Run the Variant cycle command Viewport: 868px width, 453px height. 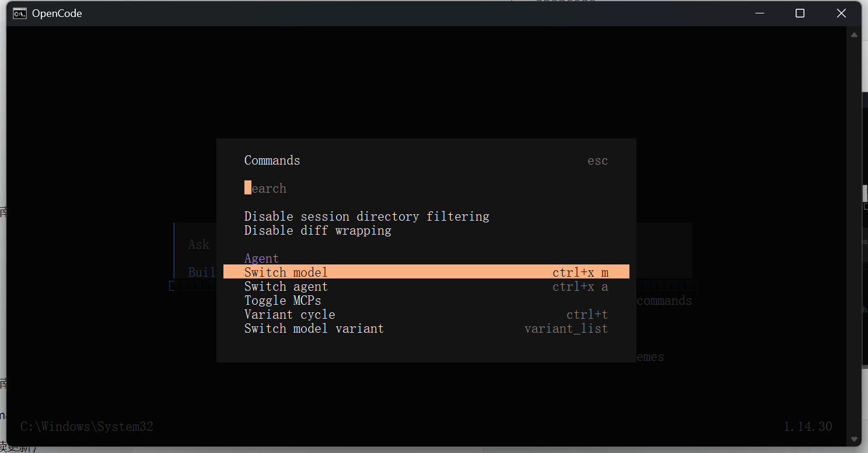click(x=426, y=314)
